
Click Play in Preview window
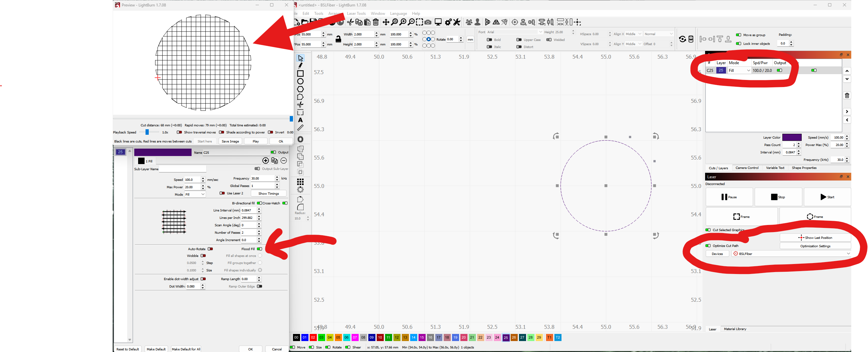pos(255,142)
